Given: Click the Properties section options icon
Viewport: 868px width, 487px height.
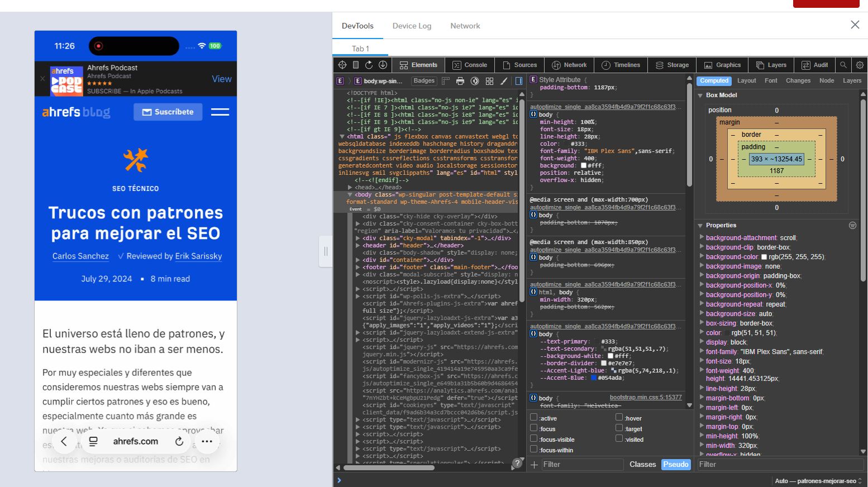Looking at the screenshot, I should click(x=852, y=226).
